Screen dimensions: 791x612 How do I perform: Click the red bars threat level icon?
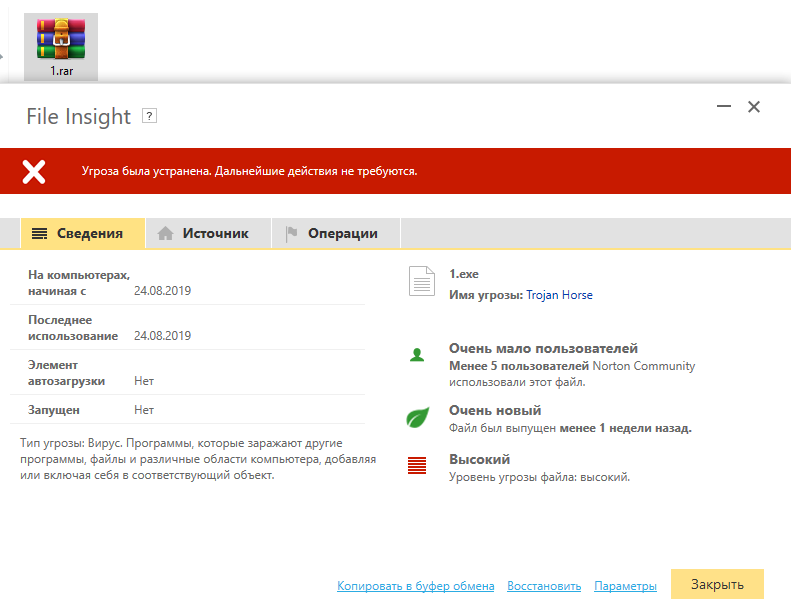417,465
